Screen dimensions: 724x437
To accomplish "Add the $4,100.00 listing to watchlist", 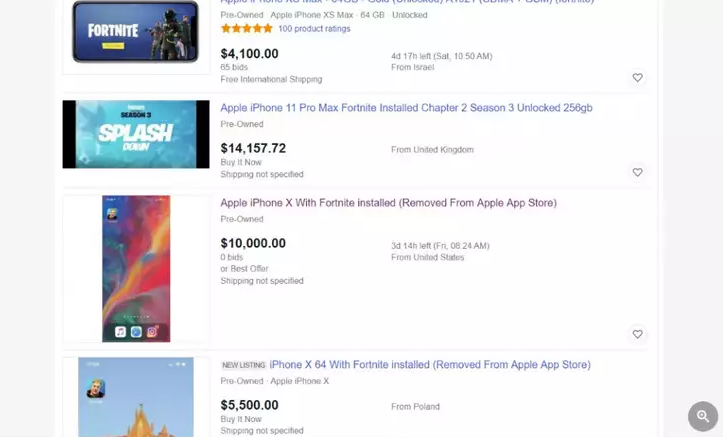I will point(637,78).
